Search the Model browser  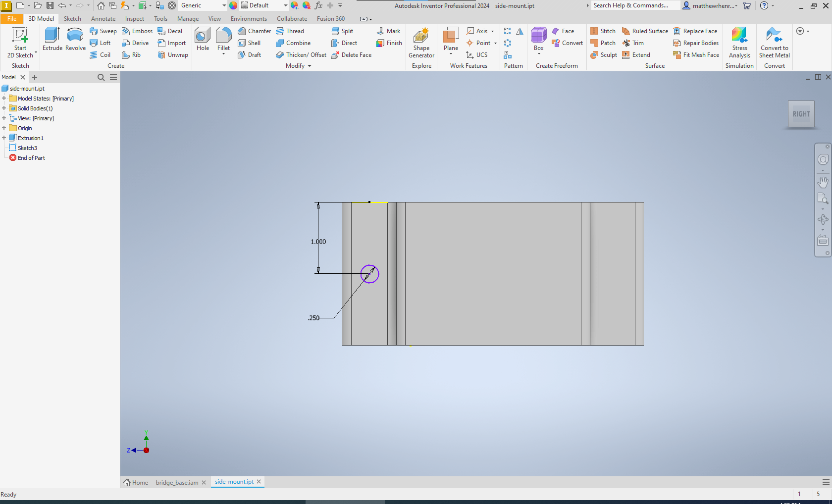pyautogui.click(x=101, y=77)
